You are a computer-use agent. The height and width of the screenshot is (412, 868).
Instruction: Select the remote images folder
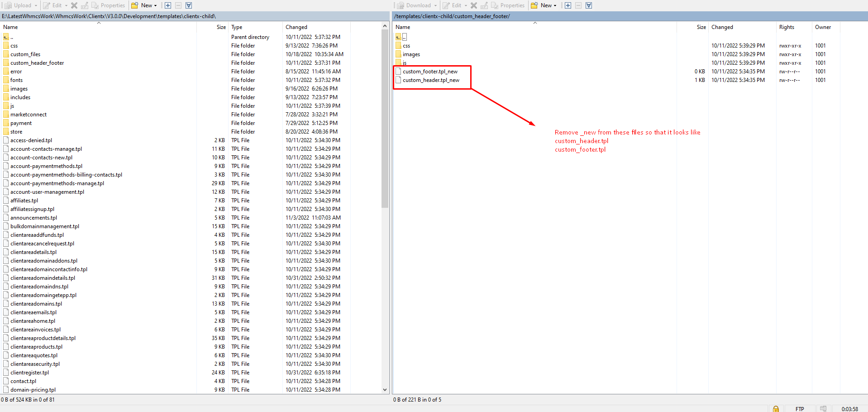tap(411, 54)
